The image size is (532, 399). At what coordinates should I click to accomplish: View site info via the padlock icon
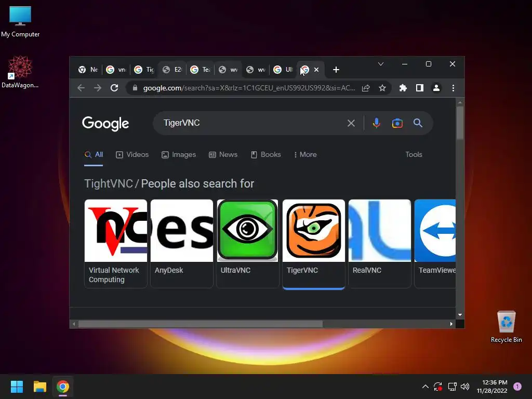pos(135,88)
